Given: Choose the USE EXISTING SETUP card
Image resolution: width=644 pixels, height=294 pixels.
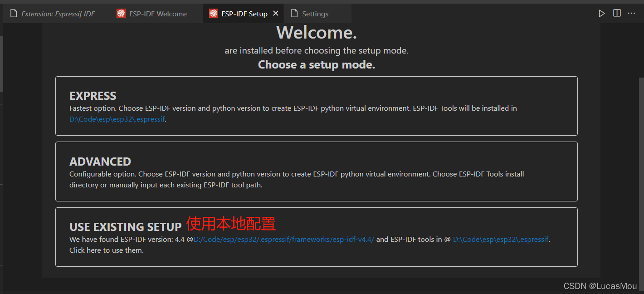Looking at the screenshot, I should pos(316,237).
